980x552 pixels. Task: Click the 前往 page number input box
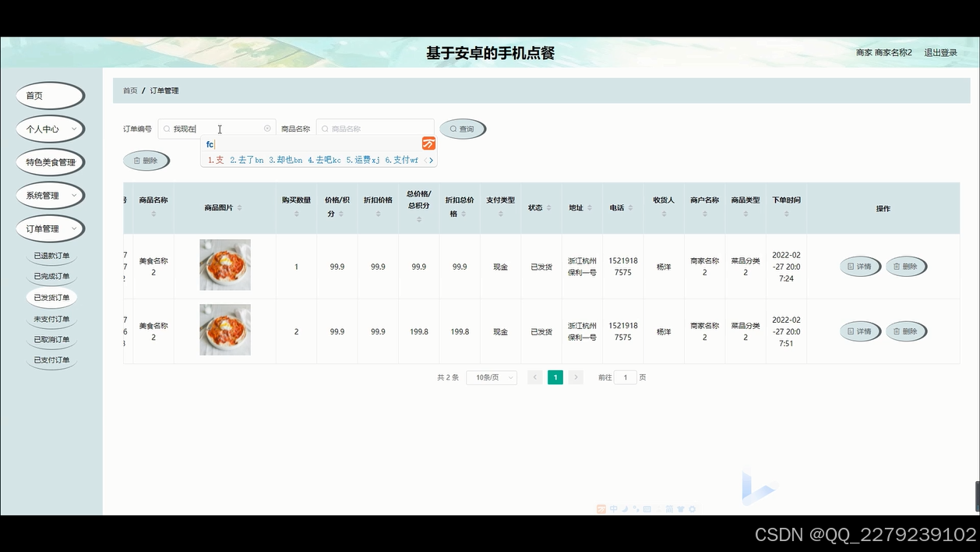tap(625, 377)
